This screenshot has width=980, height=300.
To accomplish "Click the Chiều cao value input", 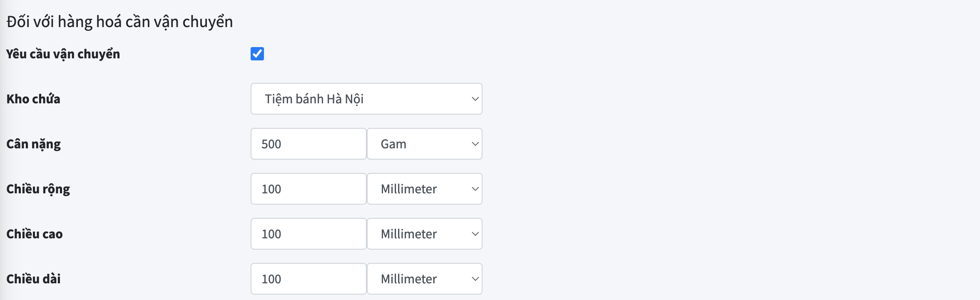I will pos(308,234).
